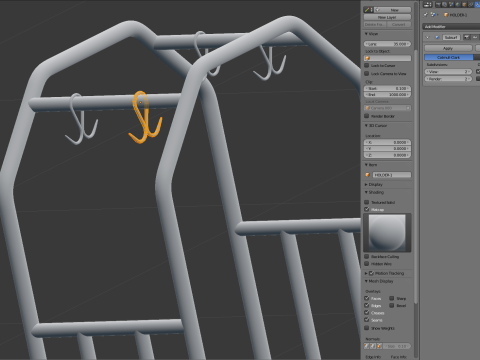
Task: Open the properties editor type selector
Action: (x=427, y=5)
